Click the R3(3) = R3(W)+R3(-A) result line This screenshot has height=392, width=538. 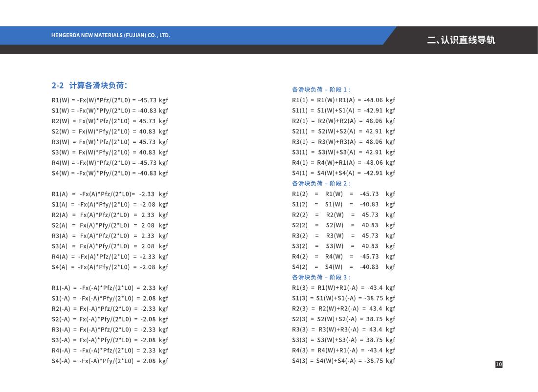(343, 329)
